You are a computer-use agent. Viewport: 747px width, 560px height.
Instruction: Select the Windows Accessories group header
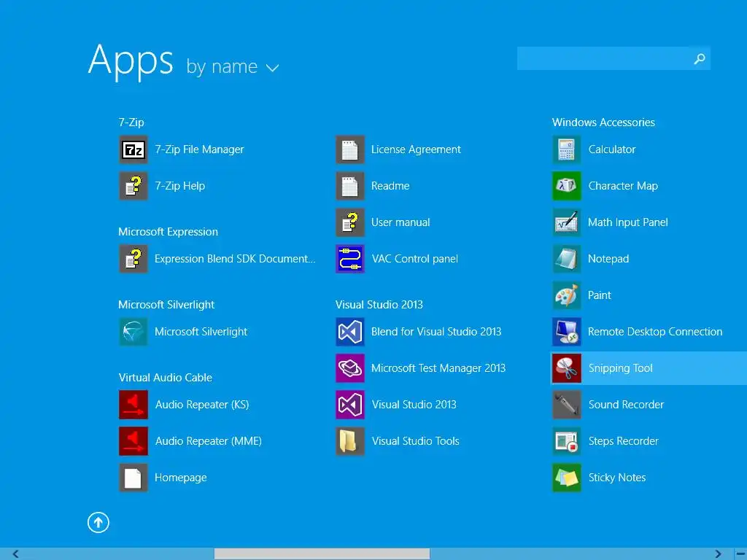tap(603, 122)
